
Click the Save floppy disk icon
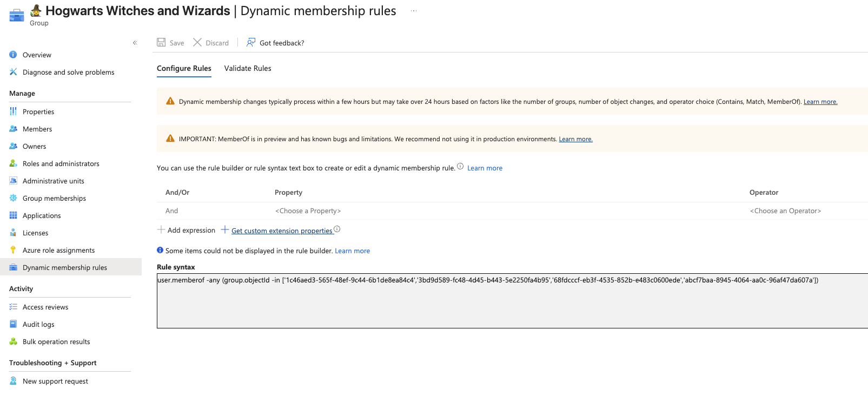pos(161,42)
